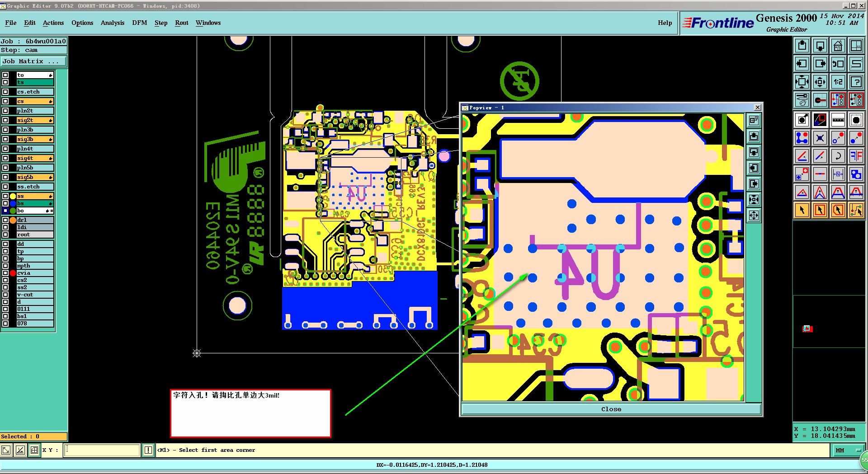Click the previous-view (undo zoom) icon
This screenshot has height=474, width=868.
[x=838, y=64]
